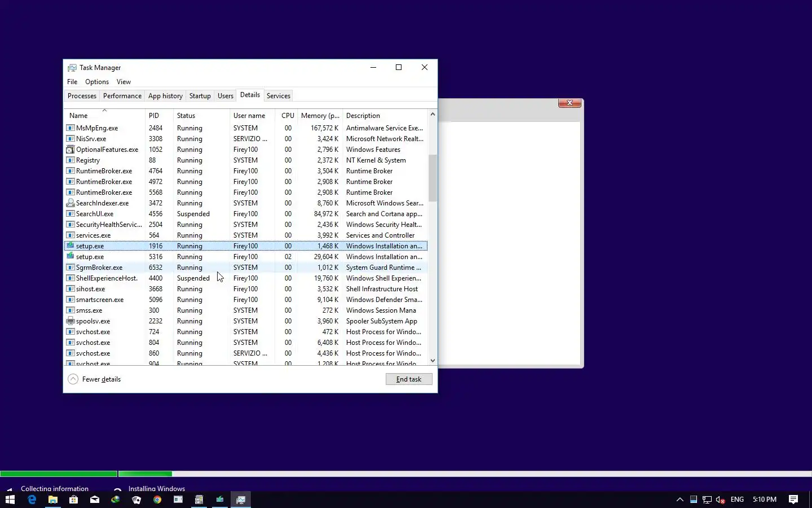Show hidden system tray icons
Viewport: 812px width, 508px height.
(680, 500)
